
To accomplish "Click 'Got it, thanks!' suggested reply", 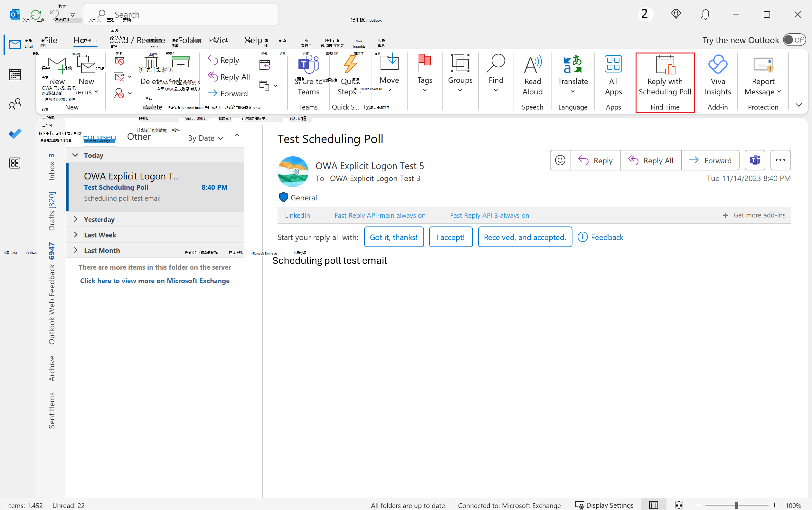I will click(x=394, y=237).
